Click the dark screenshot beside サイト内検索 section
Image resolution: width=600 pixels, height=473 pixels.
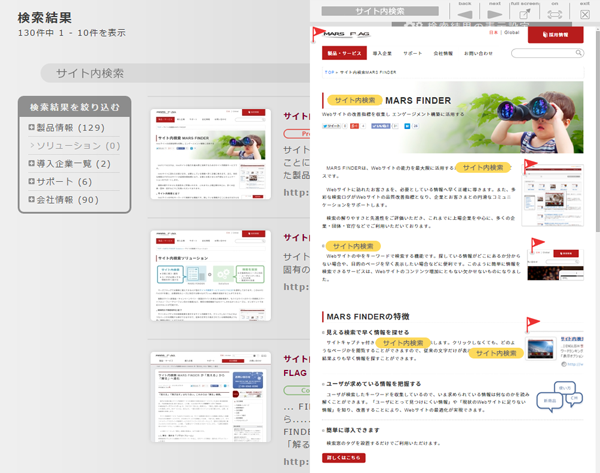pyautogui.click(x=555, y=265)
